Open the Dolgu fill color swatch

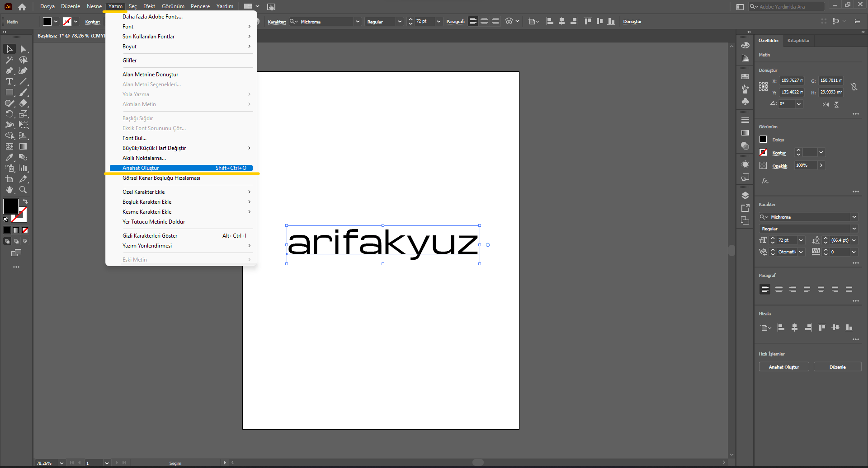[763, 140]
